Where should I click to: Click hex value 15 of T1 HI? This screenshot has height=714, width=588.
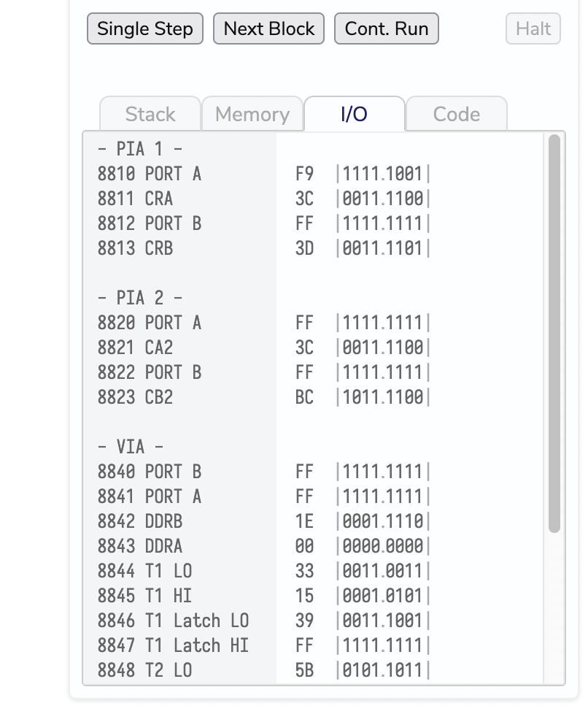pos(304,596)
